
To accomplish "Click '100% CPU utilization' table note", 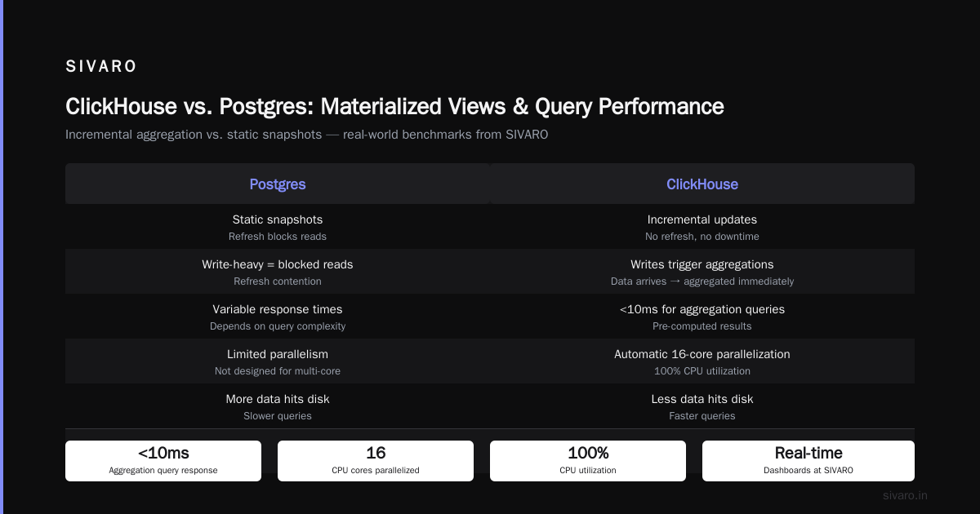I will [x=702, y=371].
